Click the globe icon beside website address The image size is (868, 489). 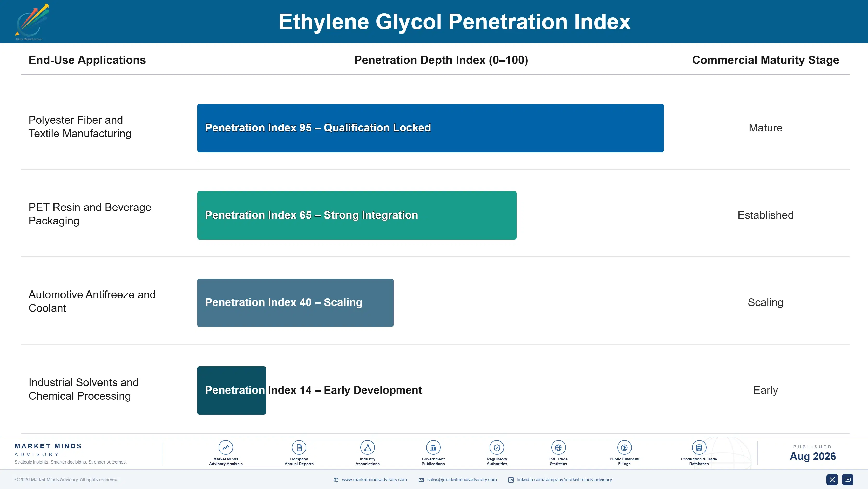(x=336, y=480)
